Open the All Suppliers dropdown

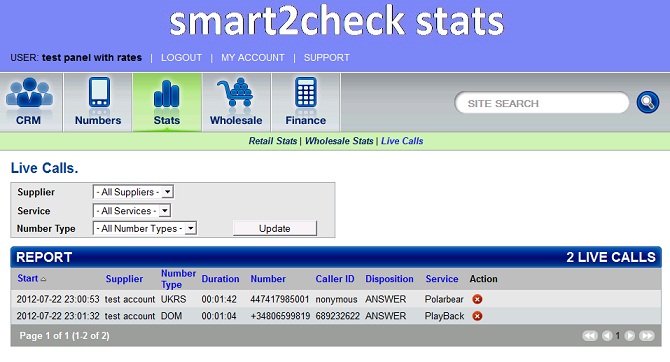point(133,192)
